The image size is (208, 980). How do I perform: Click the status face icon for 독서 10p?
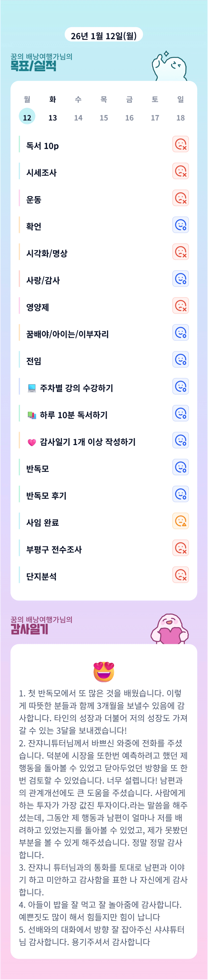(x=180, y=144)
